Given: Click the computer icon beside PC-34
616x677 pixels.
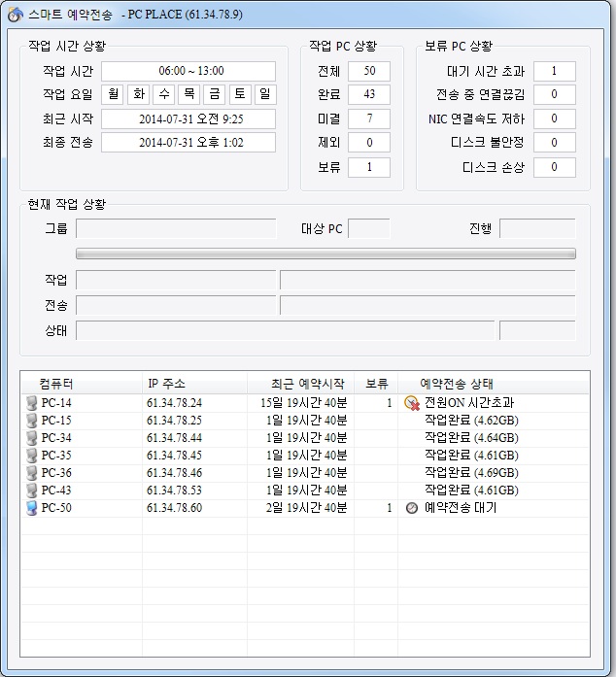Looking at the screenshot, I should coord(31,438).
